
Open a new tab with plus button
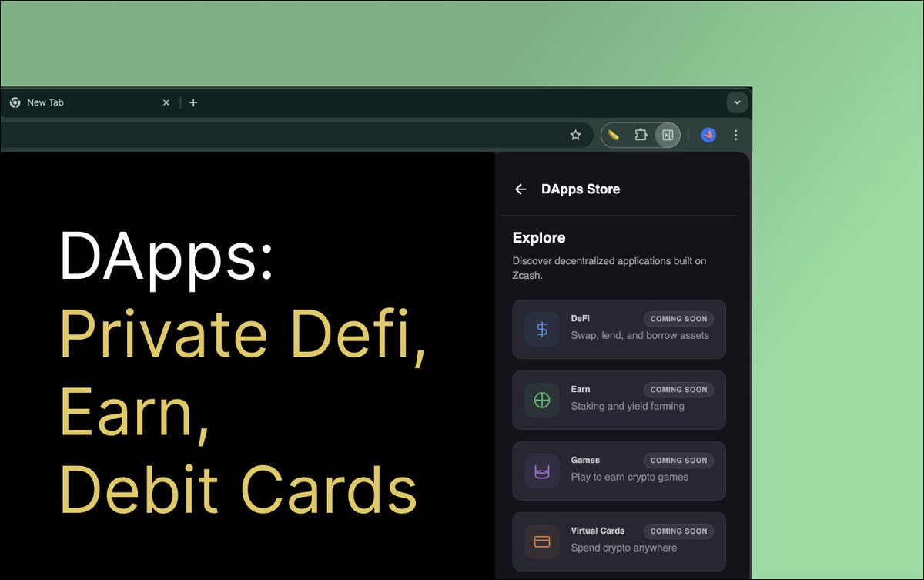(193, 102)
